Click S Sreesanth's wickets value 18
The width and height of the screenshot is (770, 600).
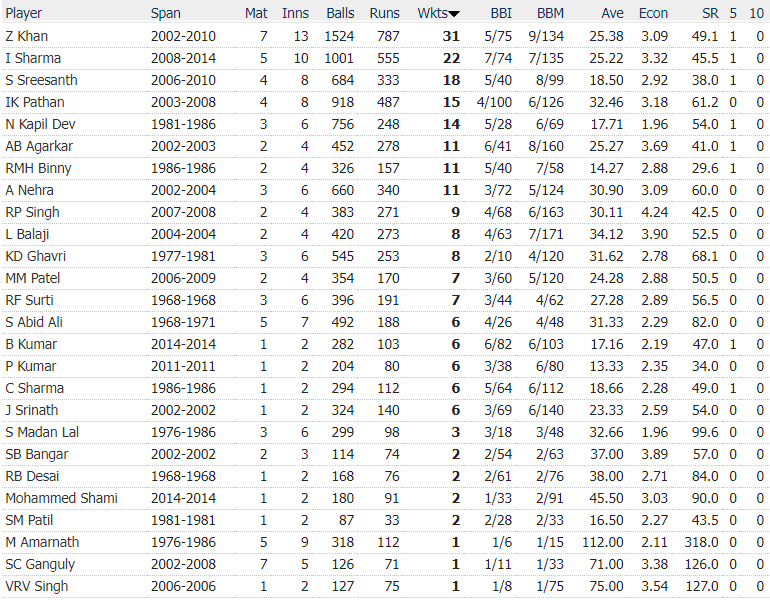(x=451, y=80)
